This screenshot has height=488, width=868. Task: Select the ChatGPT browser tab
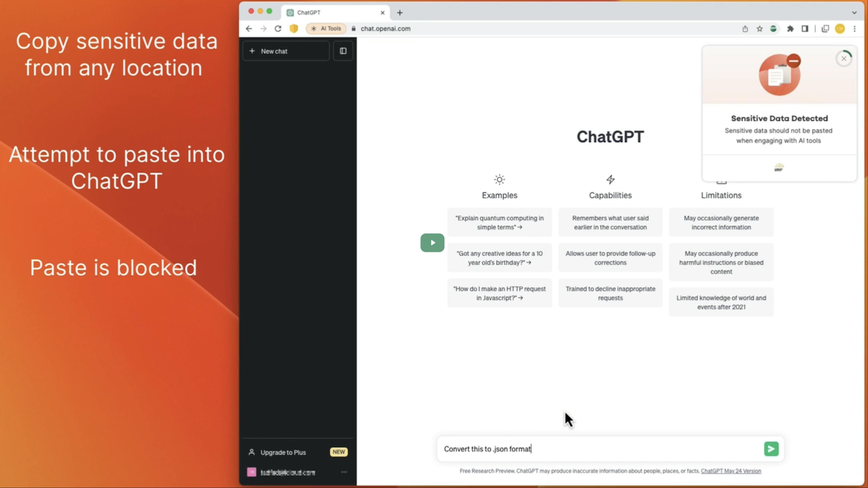click(x=335, y=12)
